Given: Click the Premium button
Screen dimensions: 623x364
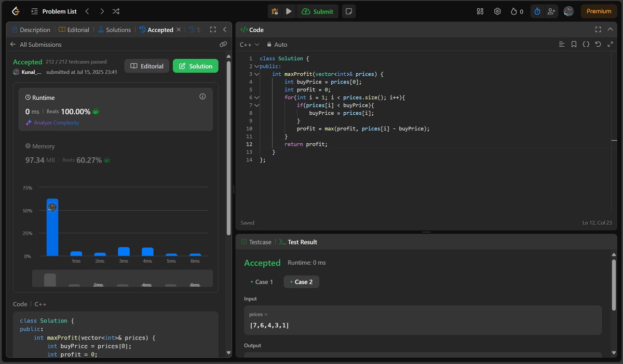Looking at the screenshot, I should (599, 11).
